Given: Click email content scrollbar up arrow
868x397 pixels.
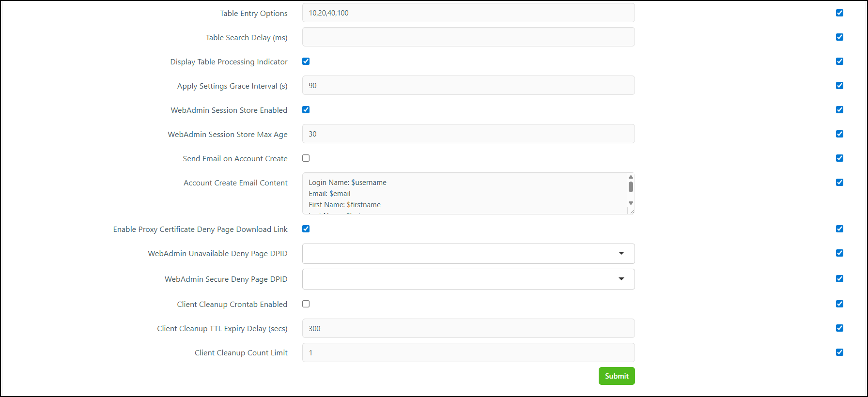Looking at the screenshot, I should pyautogui.click(x=631, y=177).
